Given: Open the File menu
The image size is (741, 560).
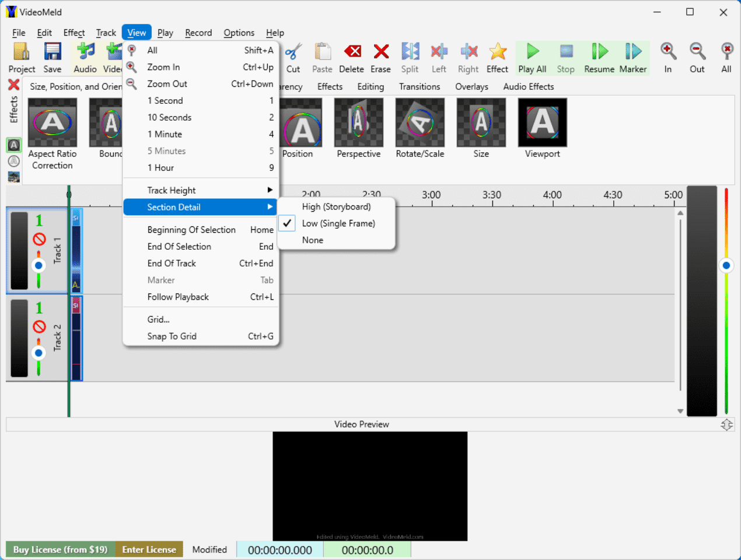Looking at the screenshot, I should pyautogui.click(x=19, y=33).
